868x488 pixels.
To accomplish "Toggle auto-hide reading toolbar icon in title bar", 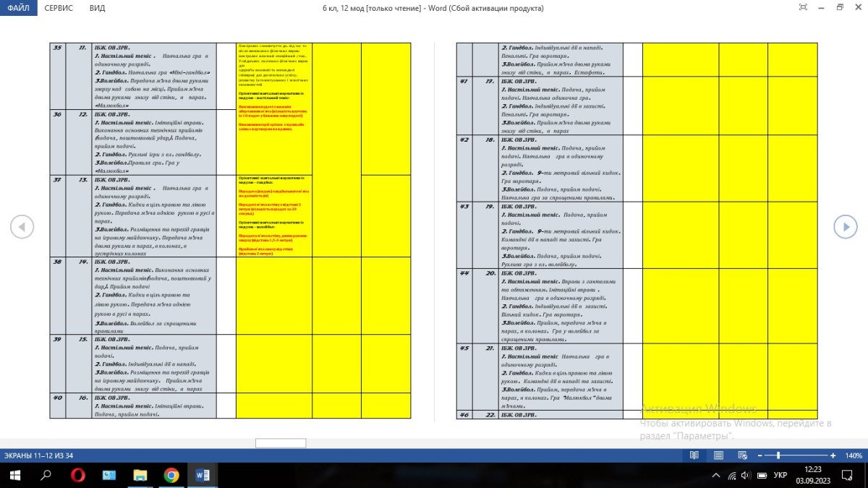I will click(x=803, y=7).
